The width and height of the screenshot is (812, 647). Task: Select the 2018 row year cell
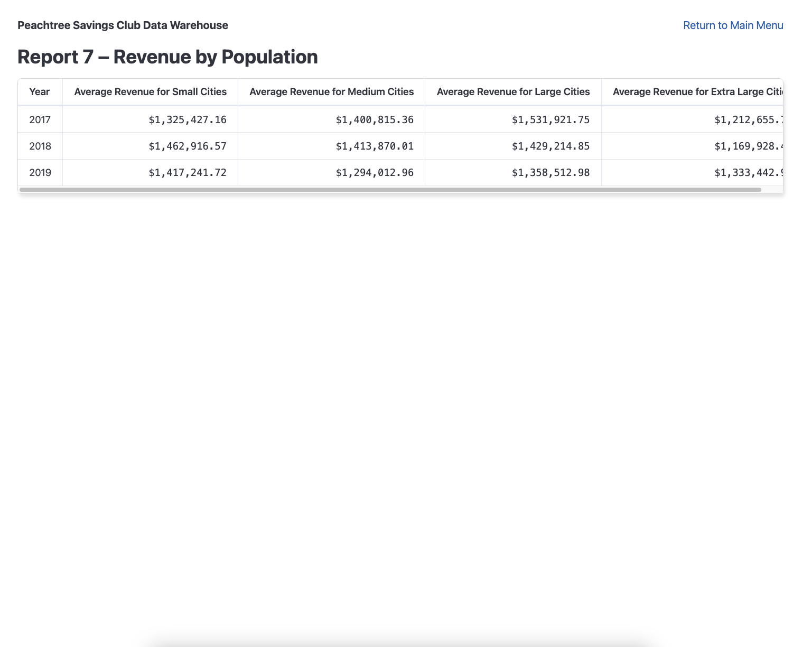(x=40, y=146)
